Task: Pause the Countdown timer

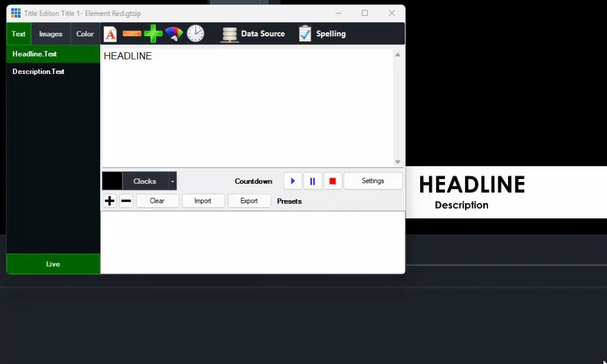Action: pyautogui.click(x=313, y=181)
